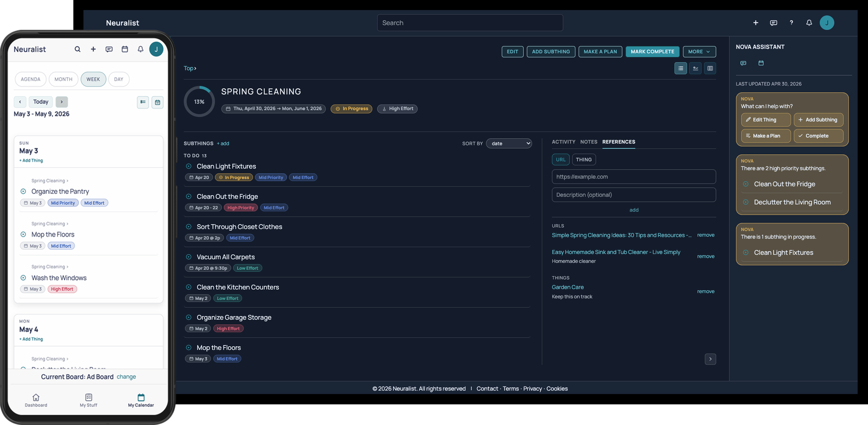Remove the Garden Care thing reference
This screenshot has height=425, width=868.
pos(706,291)
